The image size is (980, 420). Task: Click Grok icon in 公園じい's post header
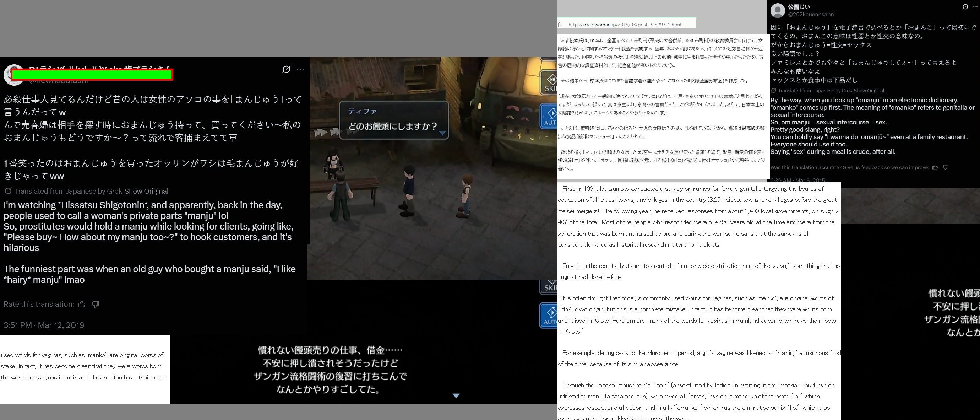[x=965, y=7]
